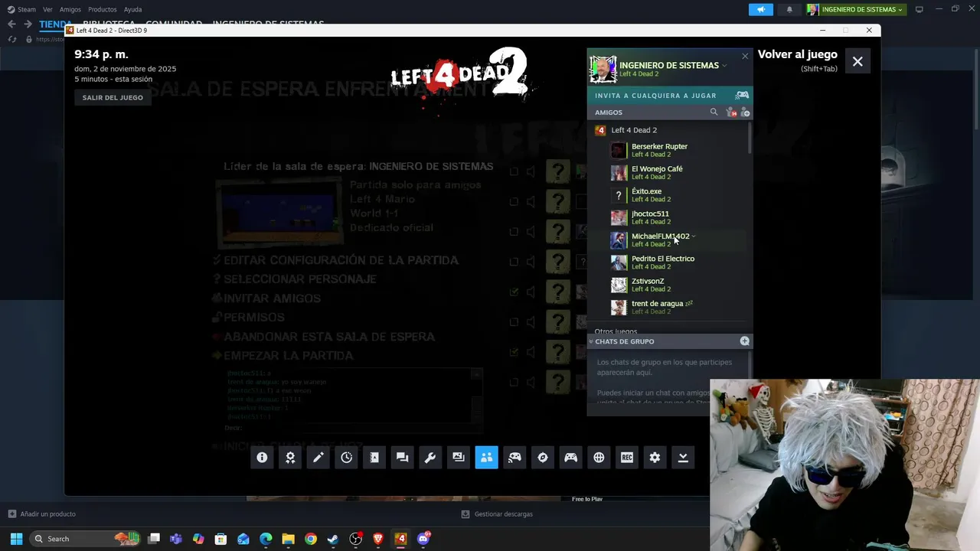
Task: Search friends with the magnifier icon
Action: [714, 112]
